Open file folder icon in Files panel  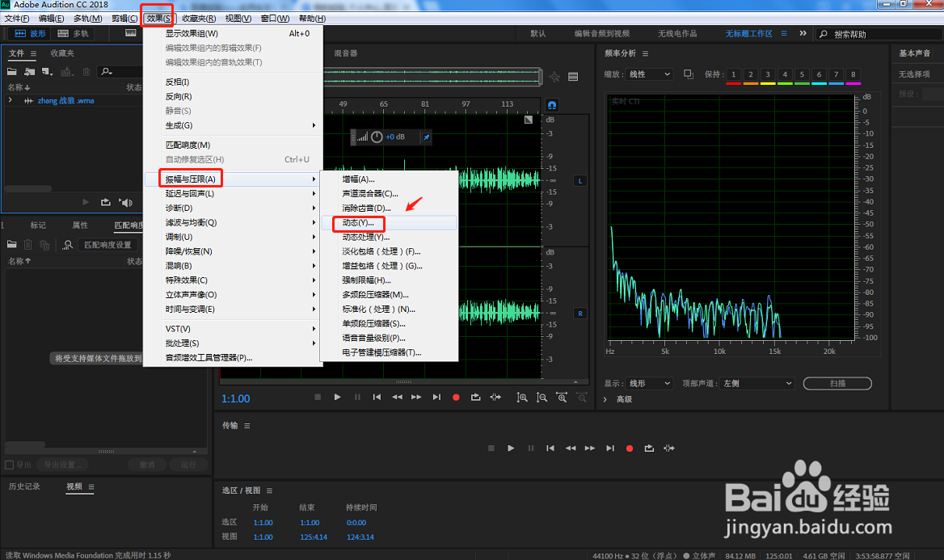(12, 72)
